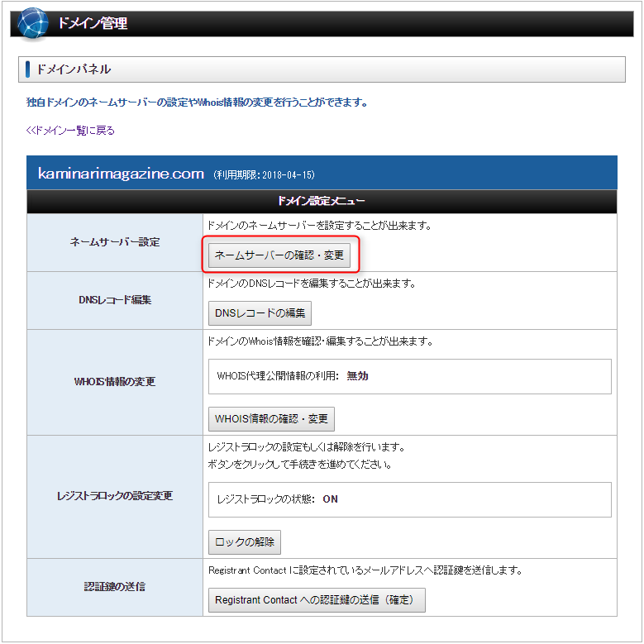
Task: Select the DNSレコード編集 row label
Action: pyautogui.click(x=115, y=300)
